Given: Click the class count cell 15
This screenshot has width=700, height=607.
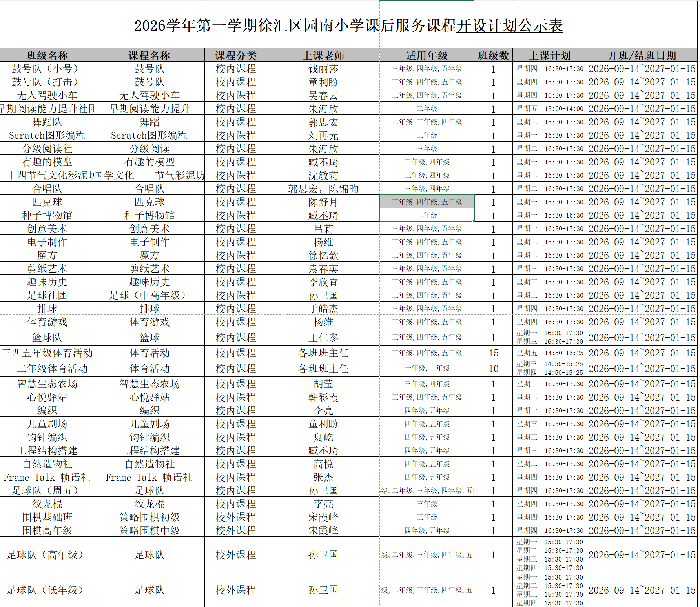Looking at the screenshot, I should [x=494, y=353].
